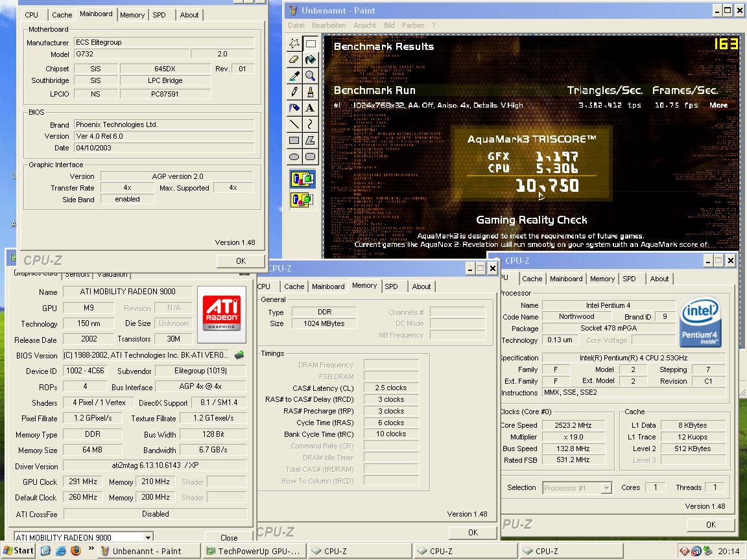Choose the Pencil tool in Paint
This screenshot has height=560, width=747.
point(294,91)
